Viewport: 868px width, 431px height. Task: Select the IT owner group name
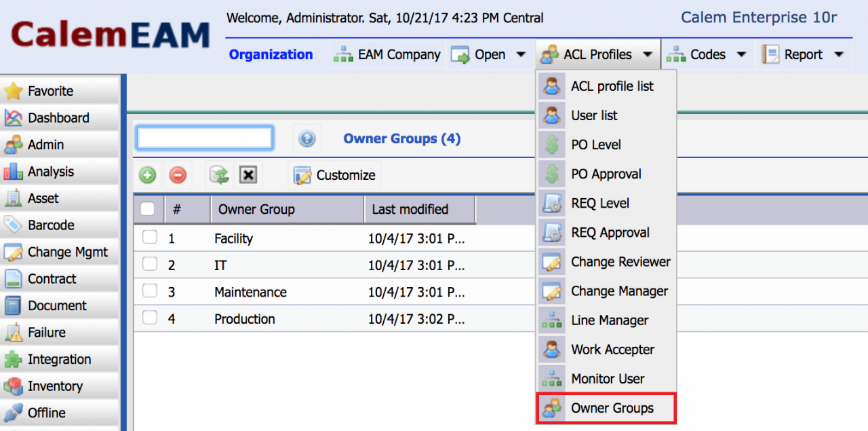pos(220,265)
